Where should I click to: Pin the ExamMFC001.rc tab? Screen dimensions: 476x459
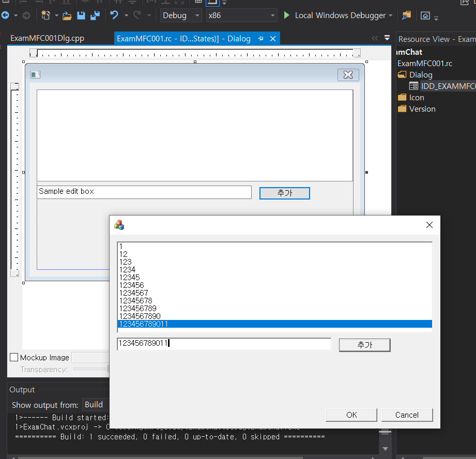[260, 39]
